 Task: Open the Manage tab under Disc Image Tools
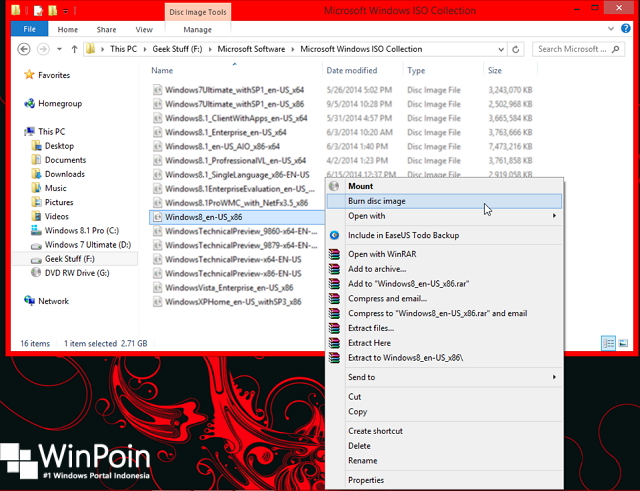[x=198, y=29]
